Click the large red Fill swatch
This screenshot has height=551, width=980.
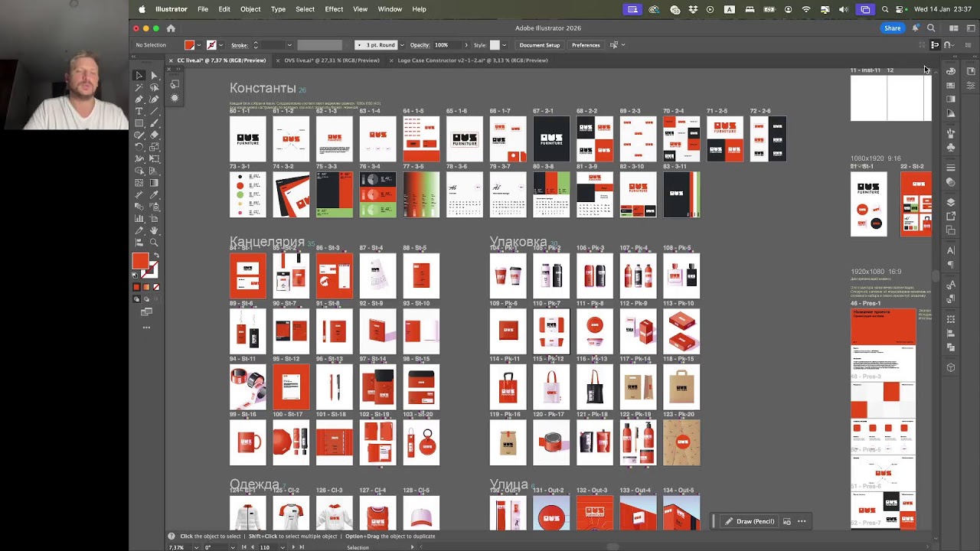tap(140, 260)
